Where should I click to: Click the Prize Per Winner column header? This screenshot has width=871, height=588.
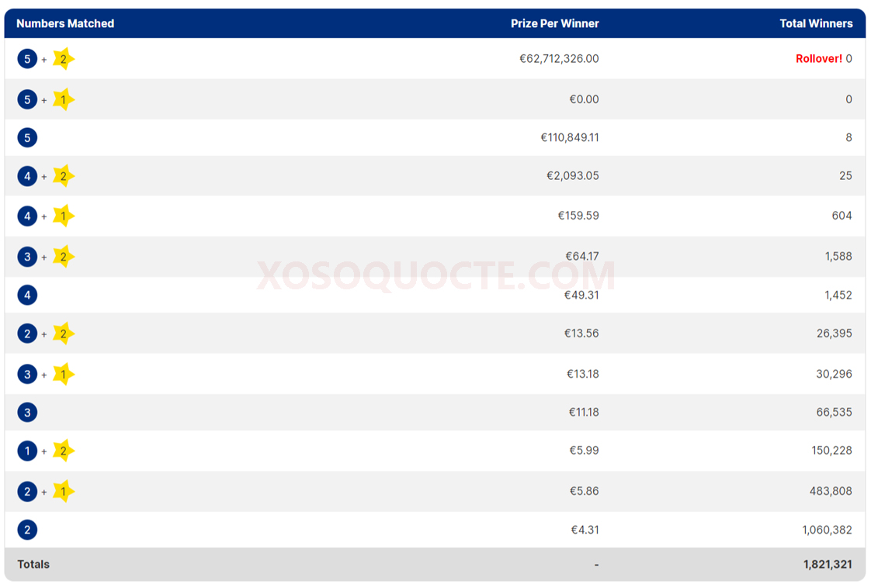554,23
